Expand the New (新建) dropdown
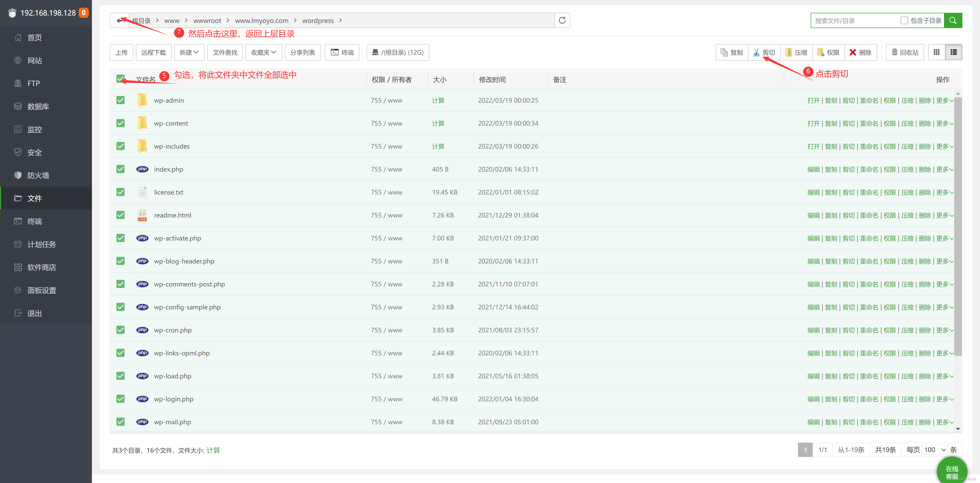Viewport: 980px width, 483px height. pos(189,53)
